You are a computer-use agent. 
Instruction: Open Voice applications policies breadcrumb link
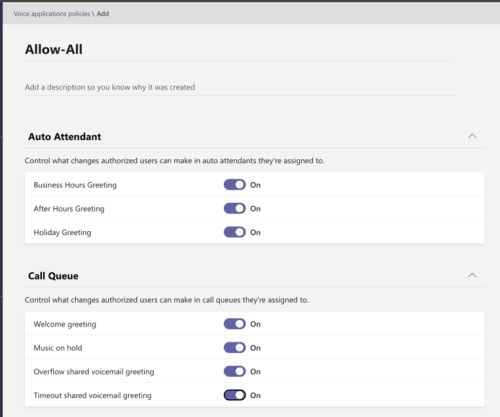(x=52, y=14)
